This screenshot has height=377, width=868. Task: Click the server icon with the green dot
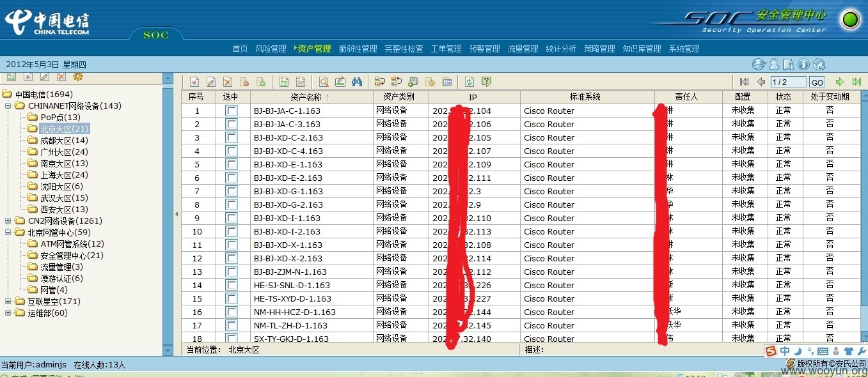[x=260, y=82]
